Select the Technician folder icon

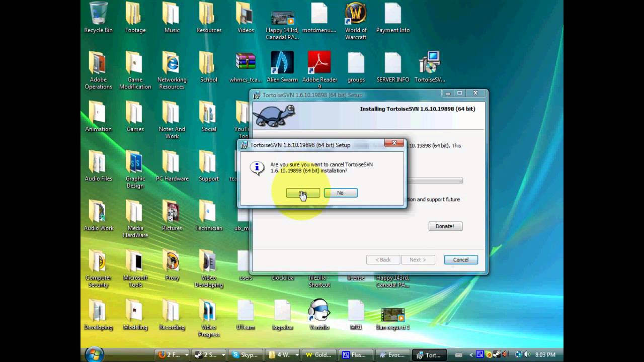(209, 216)
